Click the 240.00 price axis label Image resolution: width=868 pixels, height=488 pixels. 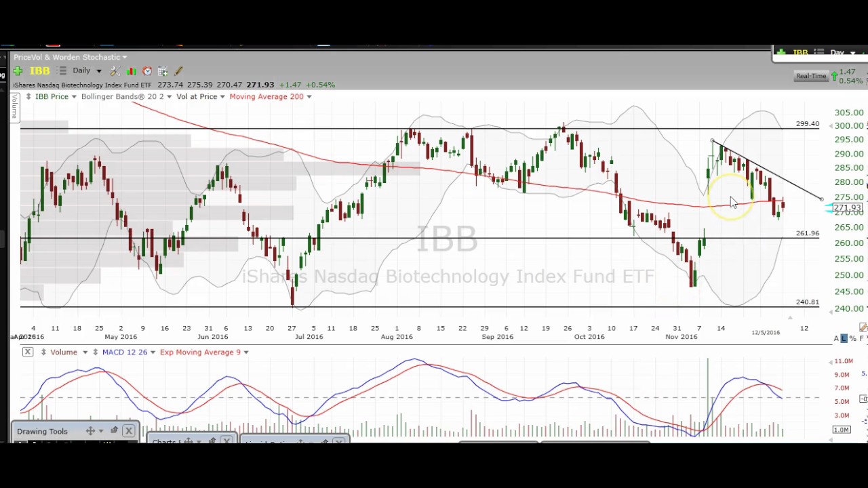[x=849, y=308]
